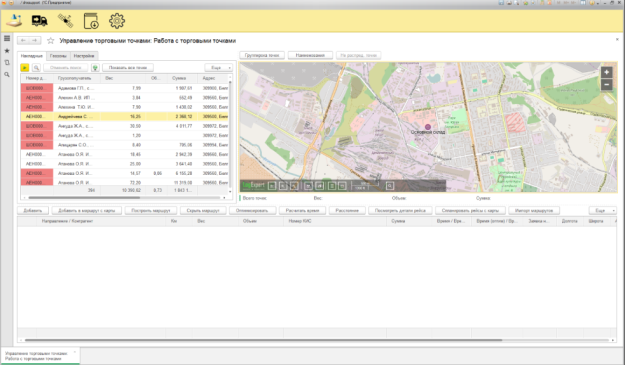The image size is (625, 365).
Task: Switch to the Накладные tab
Action: [x=31, y=56]
